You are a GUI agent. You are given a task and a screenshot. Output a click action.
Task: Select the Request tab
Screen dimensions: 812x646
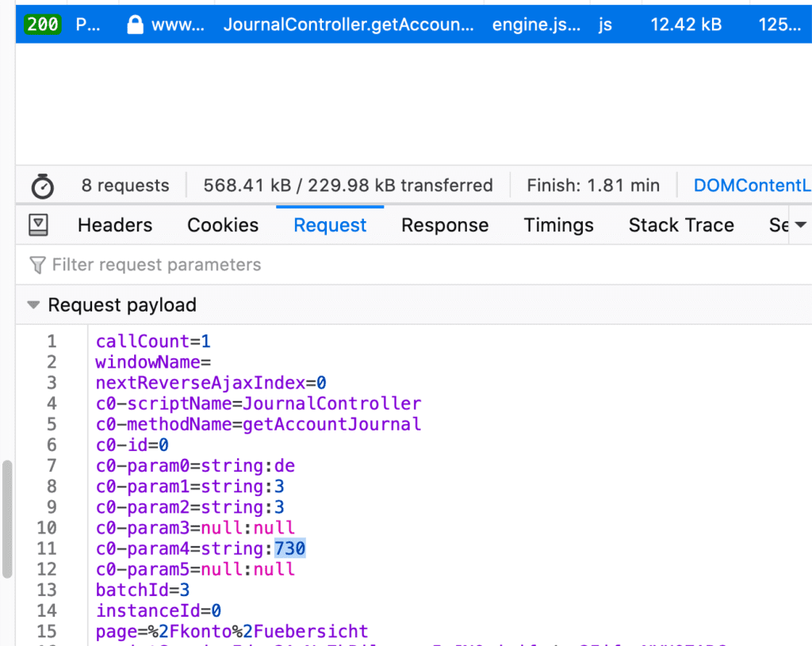[330, 225]
